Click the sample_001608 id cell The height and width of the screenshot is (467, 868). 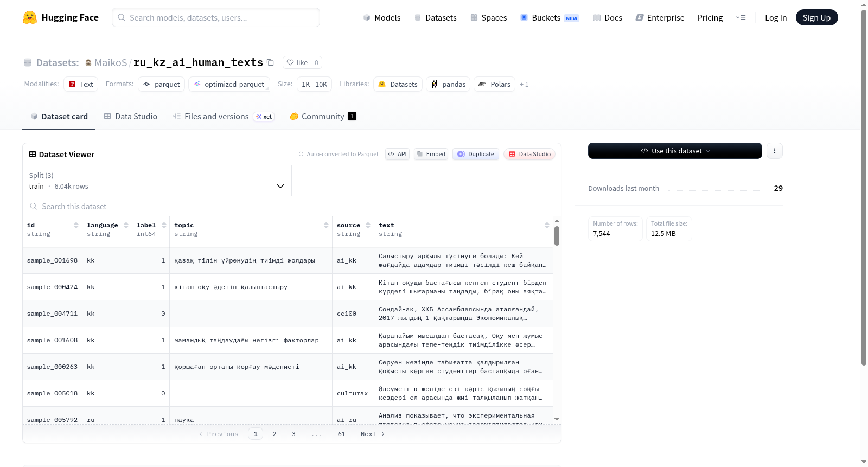coord(52,340)
